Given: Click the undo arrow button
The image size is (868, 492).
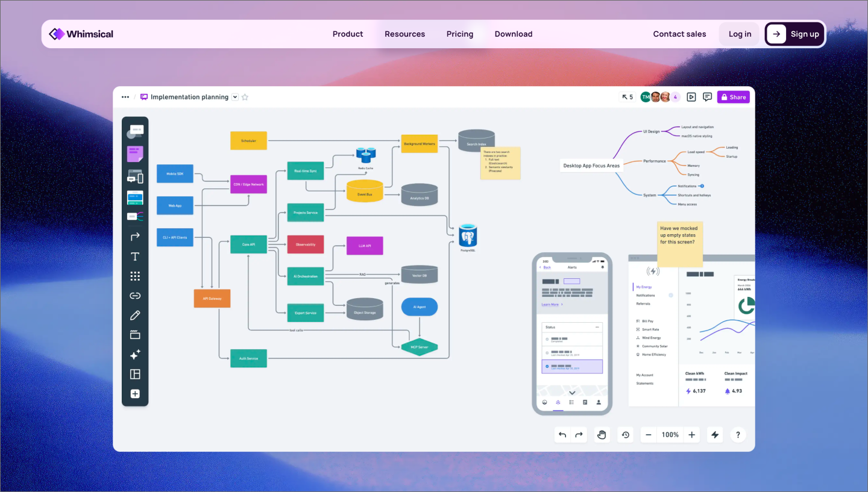Looking at the screenshot, I should click(562, 435).
